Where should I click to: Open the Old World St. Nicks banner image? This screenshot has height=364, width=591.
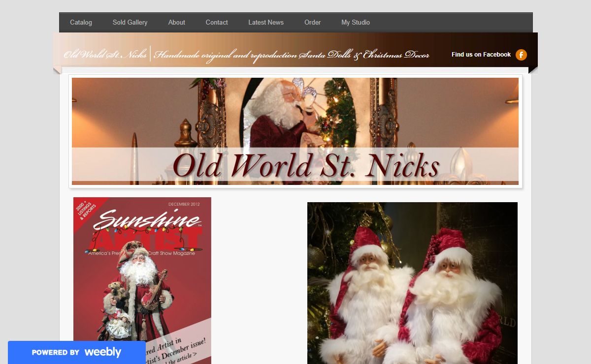pos(295,131)
